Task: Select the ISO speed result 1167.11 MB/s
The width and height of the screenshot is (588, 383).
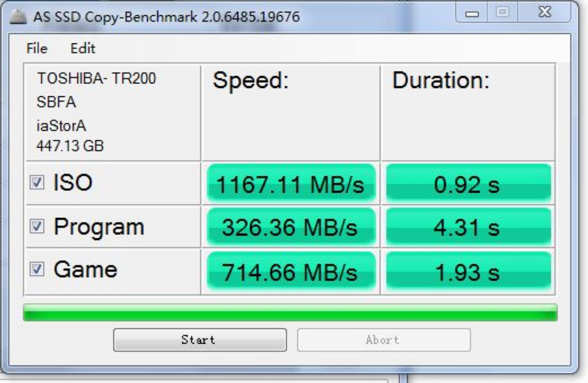Action: [291, 183]
